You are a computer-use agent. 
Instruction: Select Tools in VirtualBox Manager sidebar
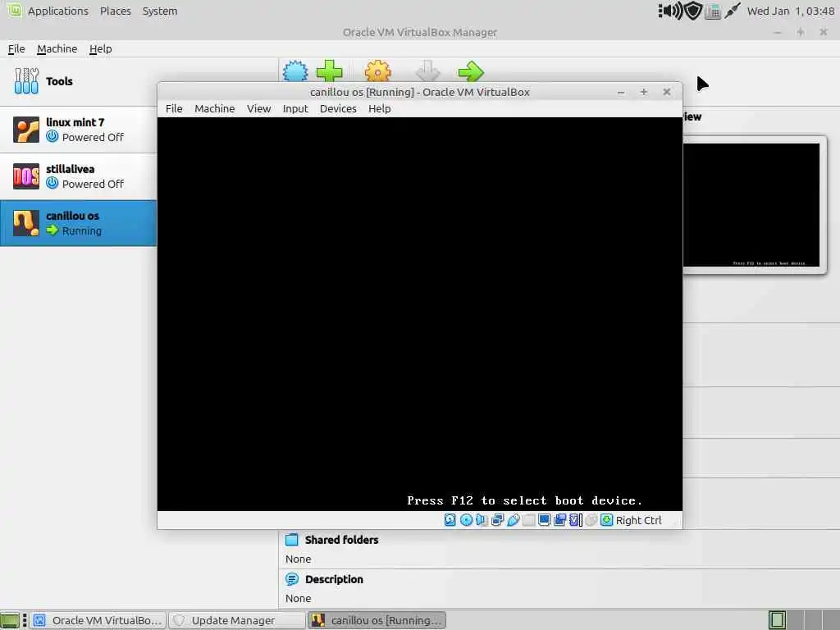pos(78,81)
